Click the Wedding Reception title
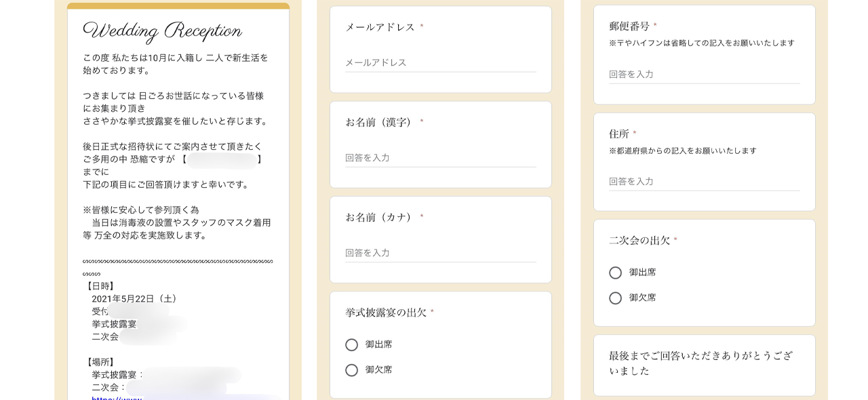 point(162,31)
